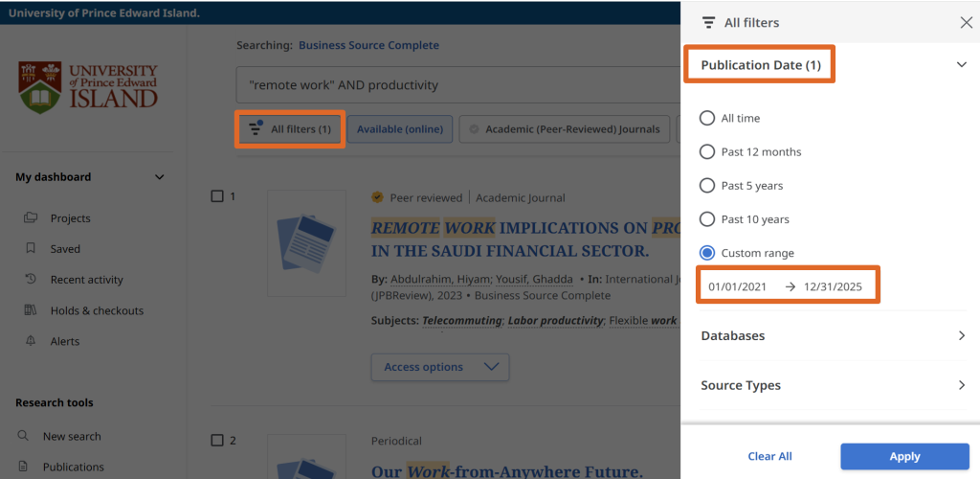Close the All filters panel
This screenshot has height=479, width=980.
click(x=966, y=23)
